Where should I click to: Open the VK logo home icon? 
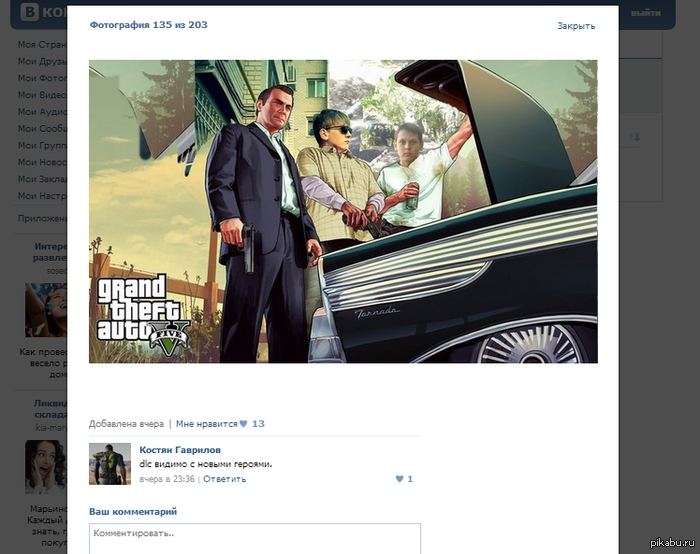(x=29, y=12)
